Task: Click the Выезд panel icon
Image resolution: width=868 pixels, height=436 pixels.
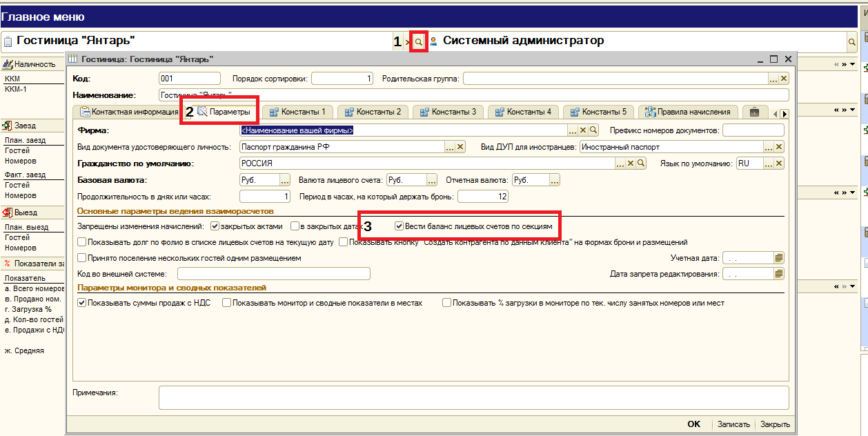Action: pyautogui.click(x=8, y=212)
